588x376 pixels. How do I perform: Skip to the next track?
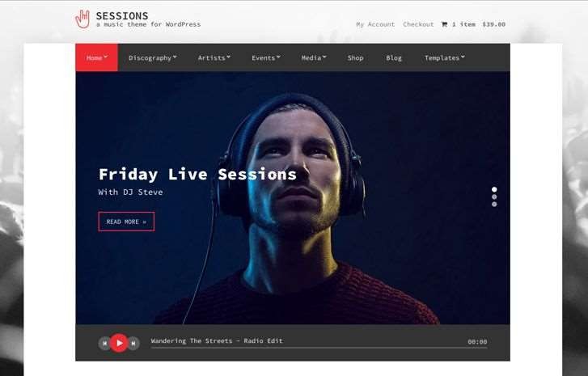pos(134,343)
